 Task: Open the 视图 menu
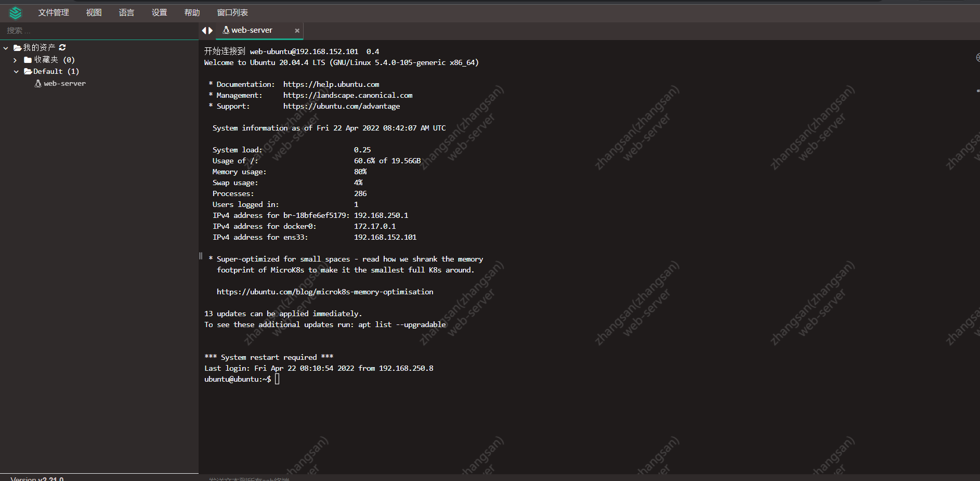click(94, 12)
